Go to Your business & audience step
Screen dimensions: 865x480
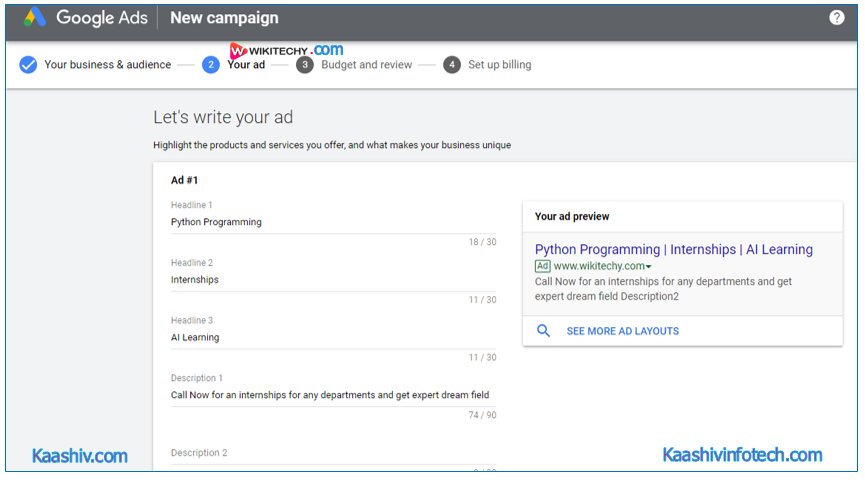(x=107, y=65)
